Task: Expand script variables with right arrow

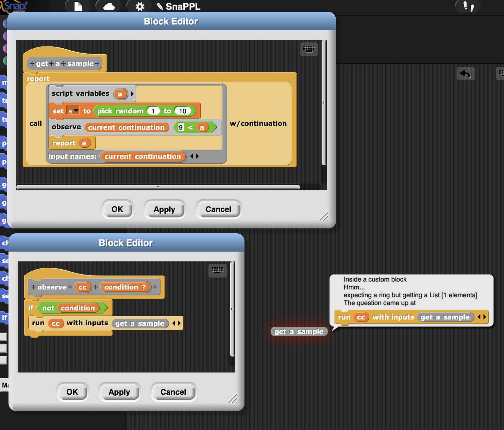Action: pyautogui.click(x=132, y=94)
